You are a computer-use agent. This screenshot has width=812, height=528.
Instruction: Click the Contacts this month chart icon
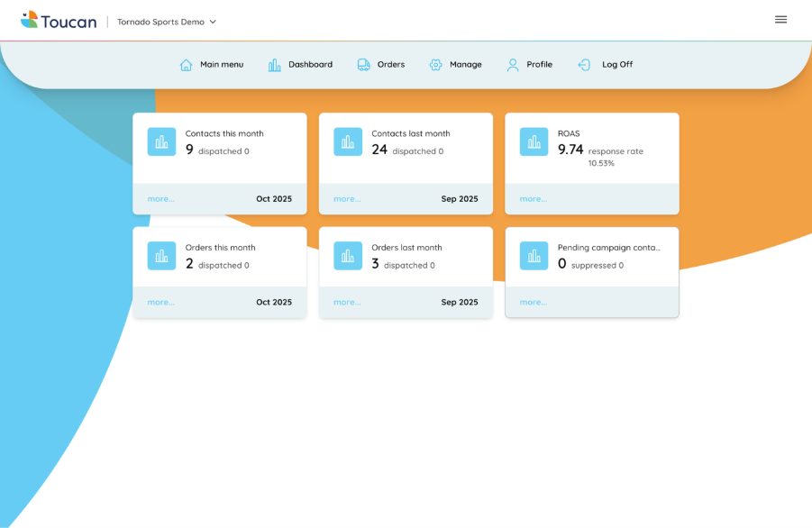162,141
